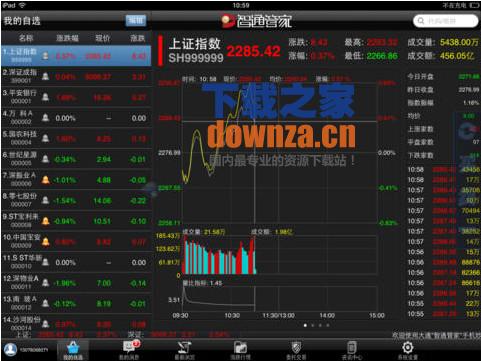Image resolution: width=481 pixels, height=361 pixels.
Task: Open the telescope-icon decision tab
Action: point(184,350)
